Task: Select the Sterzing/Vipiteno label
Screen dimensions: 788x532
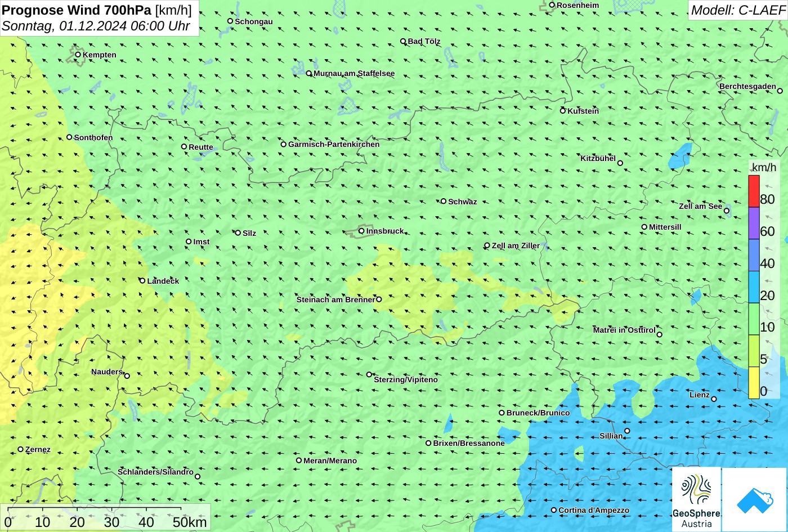Action: (x=406, y=379)
